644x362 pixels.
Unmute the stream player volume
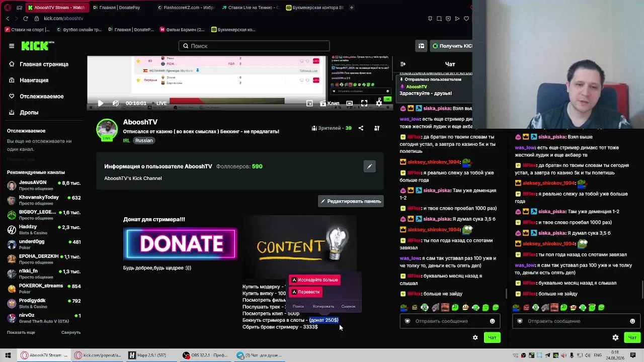[x=116, y=103]
